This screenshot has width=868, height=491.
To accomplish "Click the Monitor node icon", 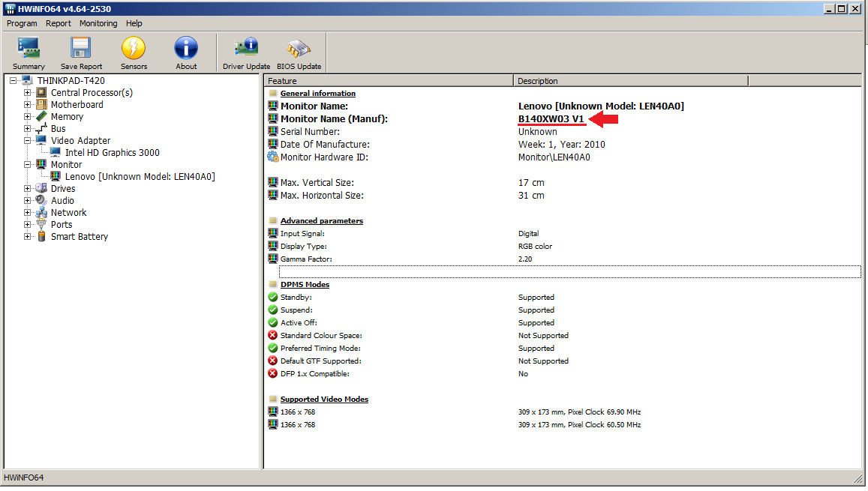I will coord(41,164).
